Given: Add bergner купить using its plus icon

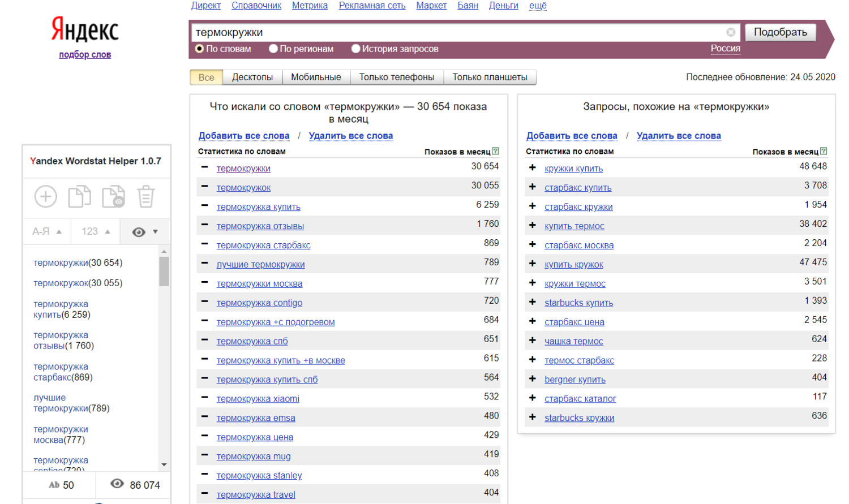Looking at the screenshot, I should (x=532, y=379).
